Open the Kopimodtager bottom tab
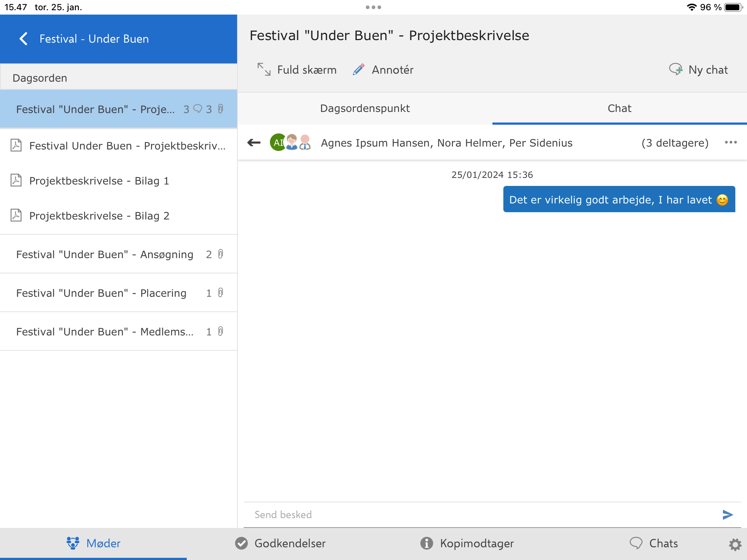Image resolution: width=747 pixels, height=560 pixels. click(467, 543)
